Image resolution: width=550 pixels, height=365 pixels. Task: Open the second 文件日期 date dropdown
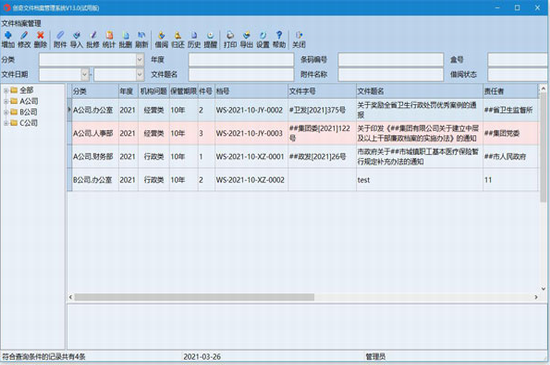[140, 74]
